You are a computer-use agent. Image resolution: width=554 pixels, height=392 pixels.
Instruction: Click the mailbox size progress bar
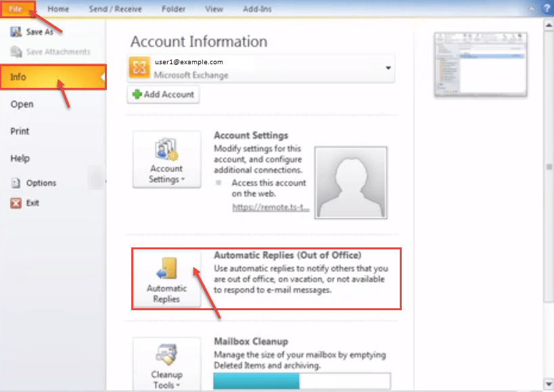[x=302, y=381]
